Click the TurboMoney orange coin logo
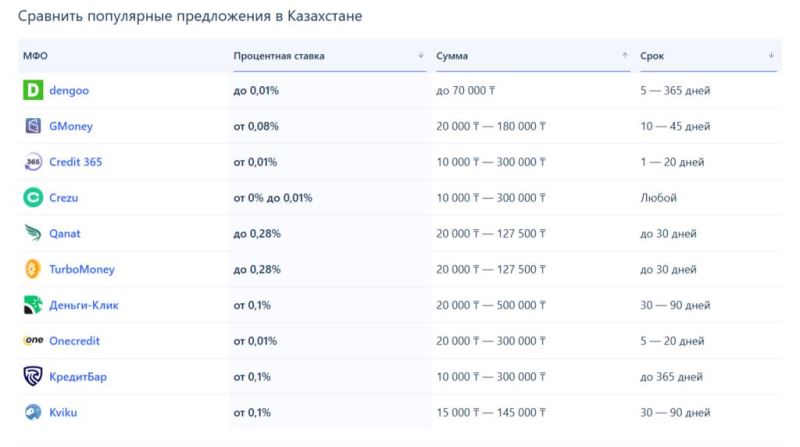Screen dimensions: 800x447 pos(33,270)
